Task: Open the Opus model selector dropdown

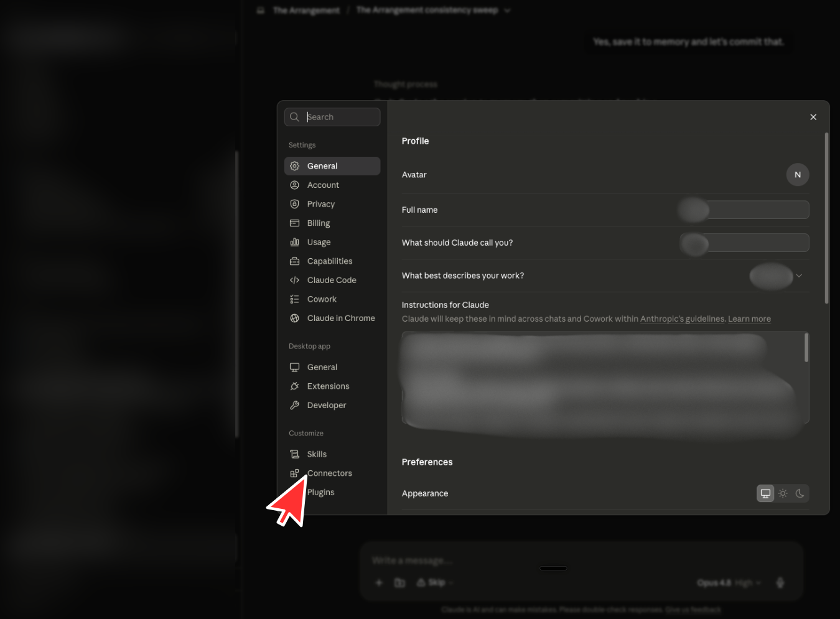Action: pyautogui.click(x=729, y=583)
